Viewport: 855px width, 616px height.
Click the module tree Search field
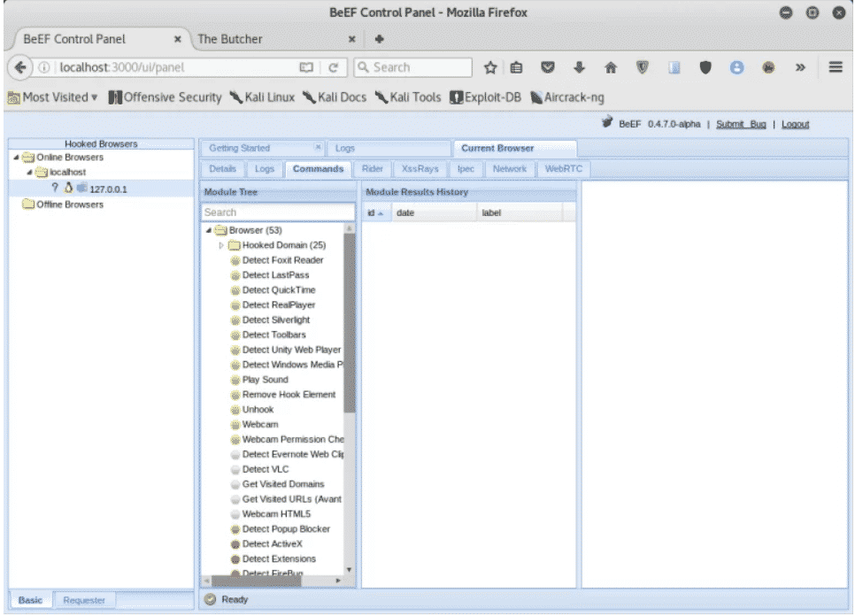(278, 212)
